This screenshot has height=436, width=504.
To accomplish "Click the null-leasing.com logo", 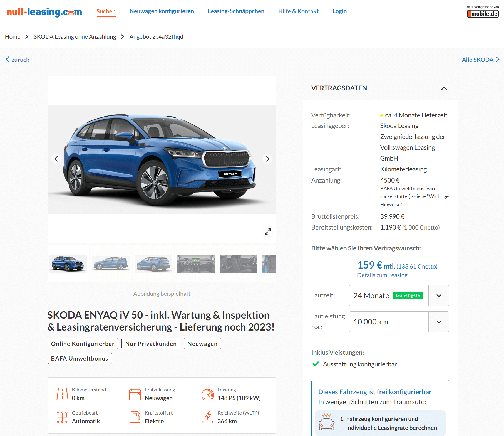I will [44, 12].
